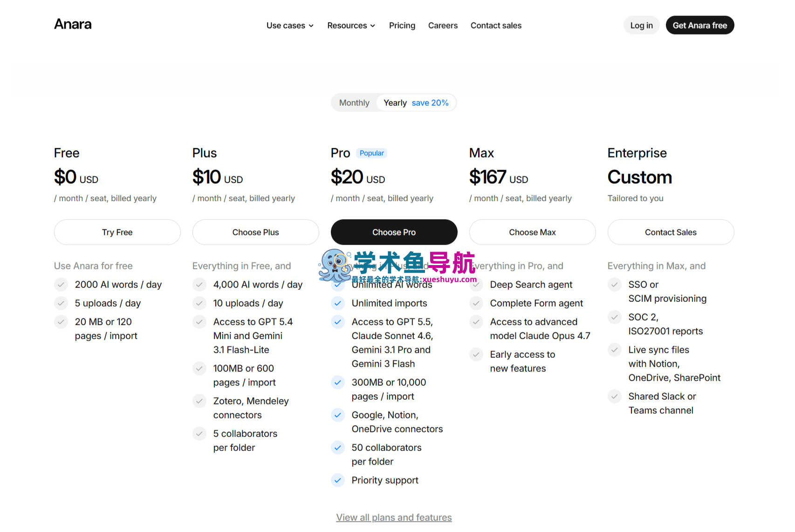Click 'Access to GPT 5.5, Claude Sonnet 4.6' feature
This screenshot has height=532, width=795.
[x=392, y=343]
